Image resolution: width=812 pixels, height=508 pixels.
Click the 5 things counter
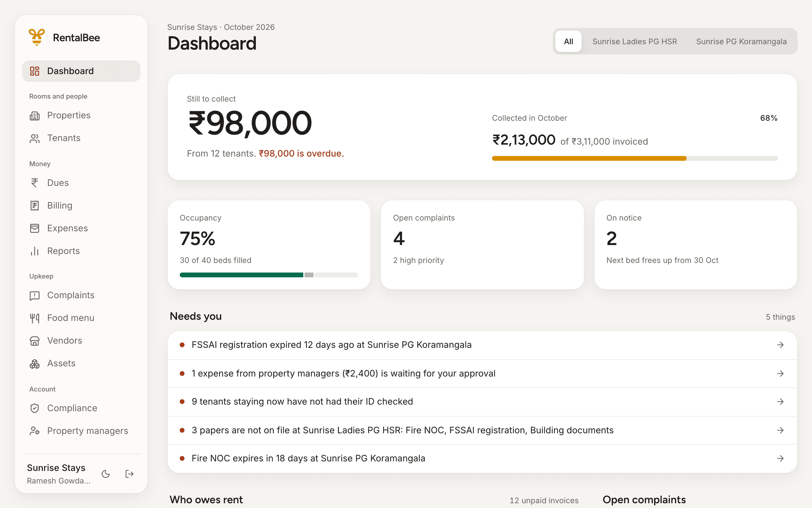tap(780, 317)
